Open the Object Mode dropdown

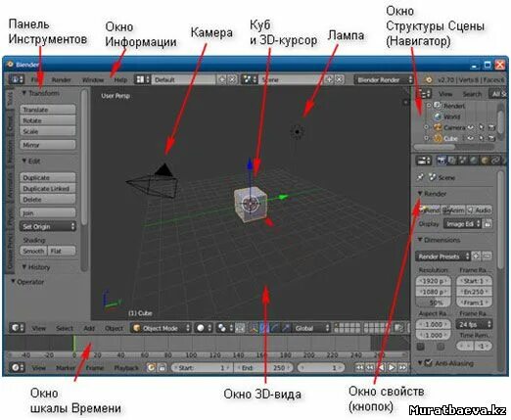pyautogui.click(x=162, y=328)
